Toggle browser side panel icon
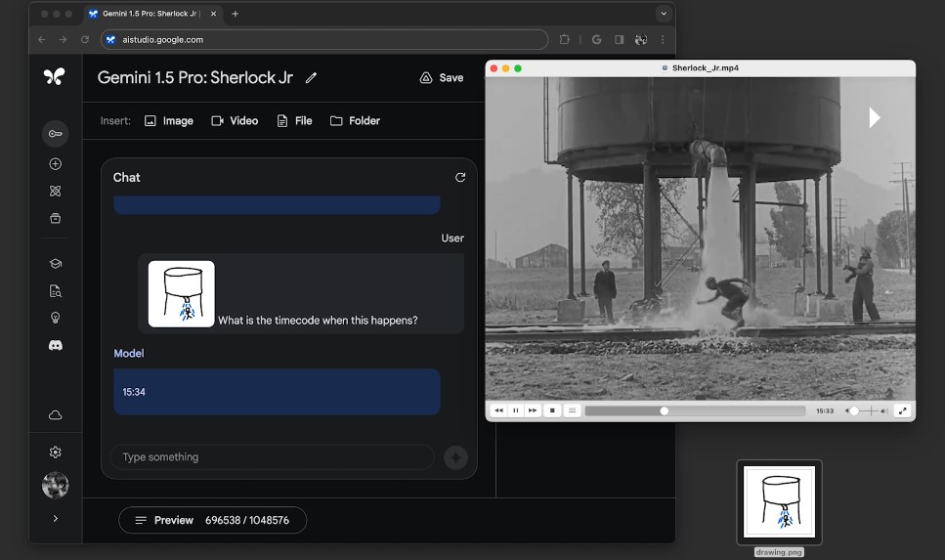945x560 pixels. click(619, 40)
